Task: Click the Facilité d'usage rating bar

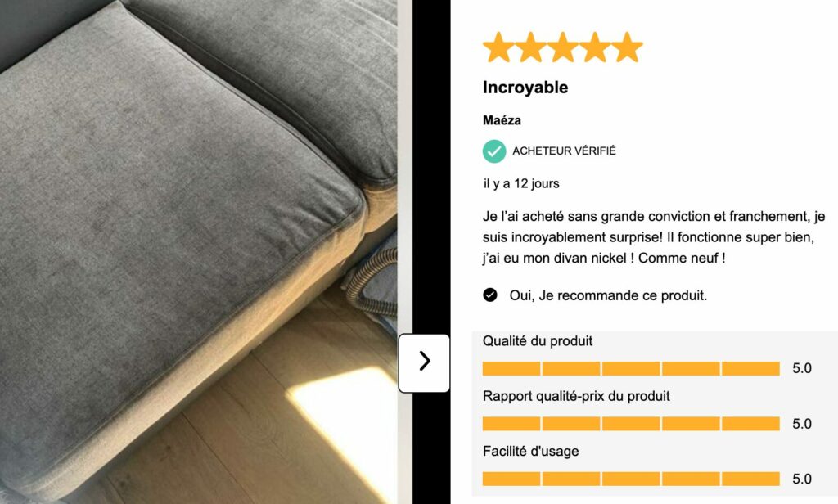Action: point(631,479)
